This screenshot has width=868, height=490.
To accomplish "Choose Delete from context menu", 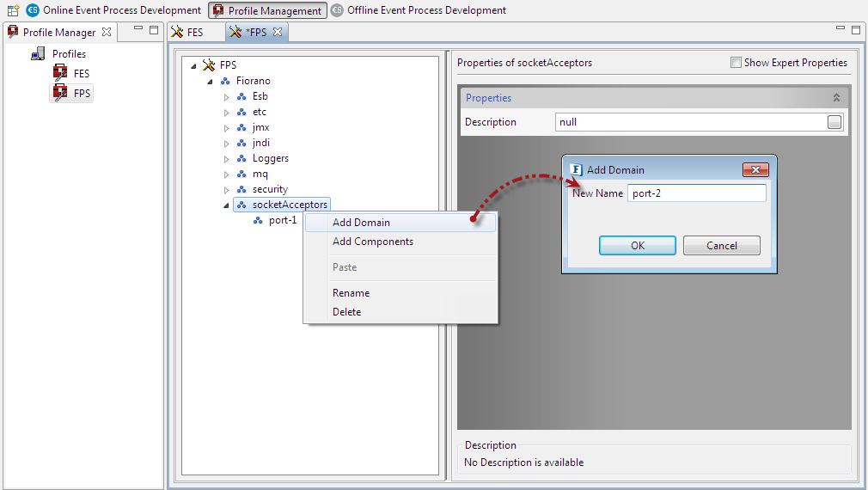I will (x=400, y=312).
